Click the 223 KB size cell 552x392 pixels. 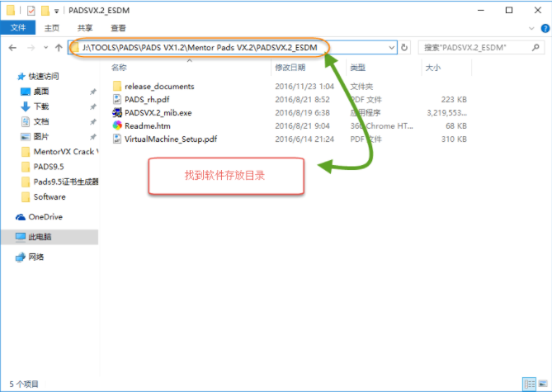tap(454, 100)
